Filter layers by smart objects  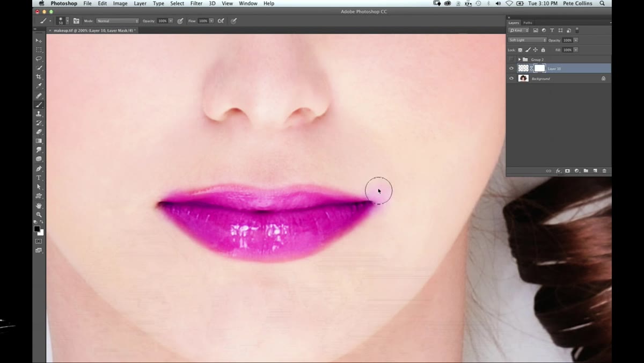tap(568, 31)
